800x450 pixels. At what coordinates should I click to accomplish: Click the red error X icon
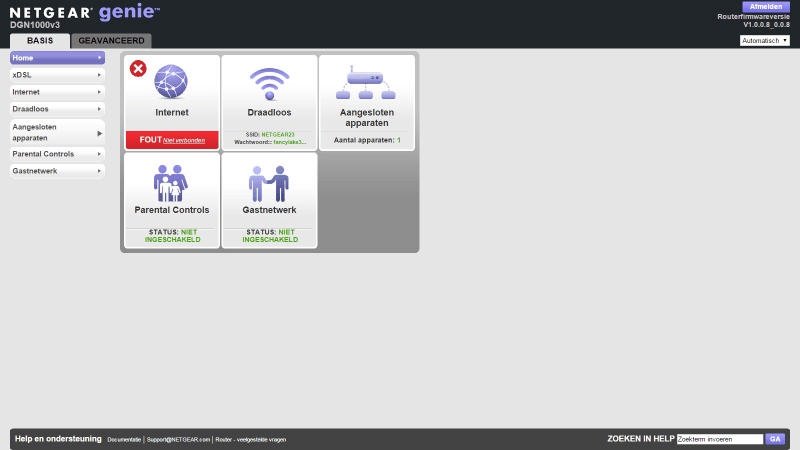click(x=138, y=68)
